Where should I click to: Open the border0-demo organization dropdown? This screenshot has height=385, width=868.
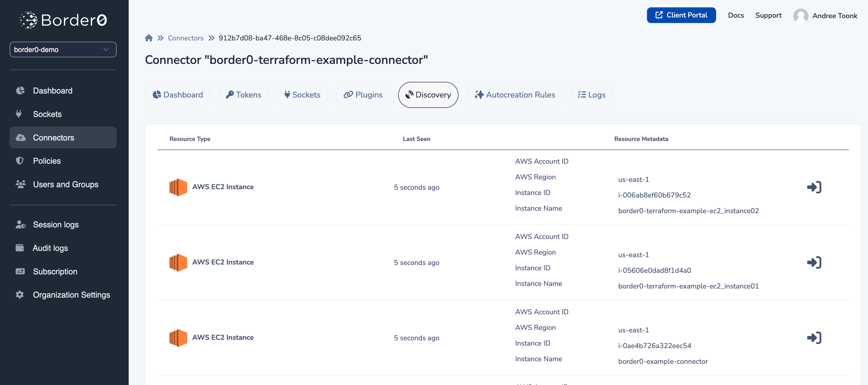click(x=63, y=50)
